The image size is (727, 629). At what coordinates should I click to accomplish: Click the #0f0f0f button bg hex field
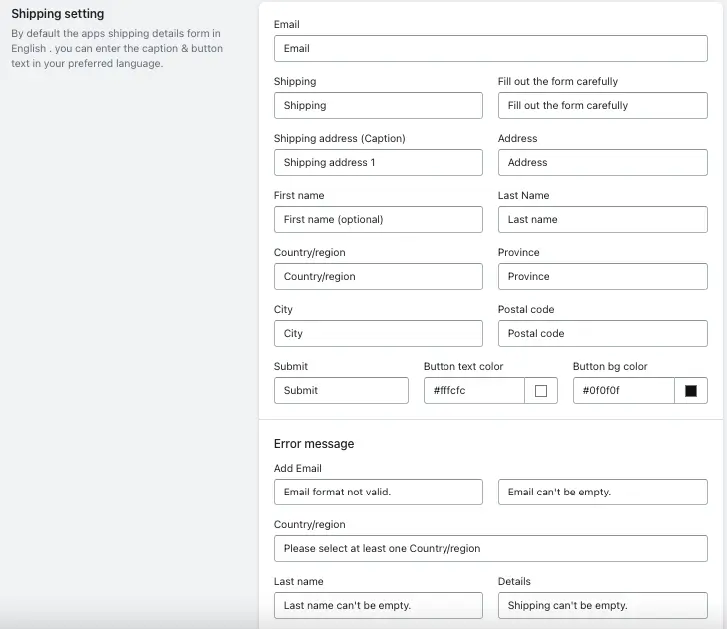(622, 391)
